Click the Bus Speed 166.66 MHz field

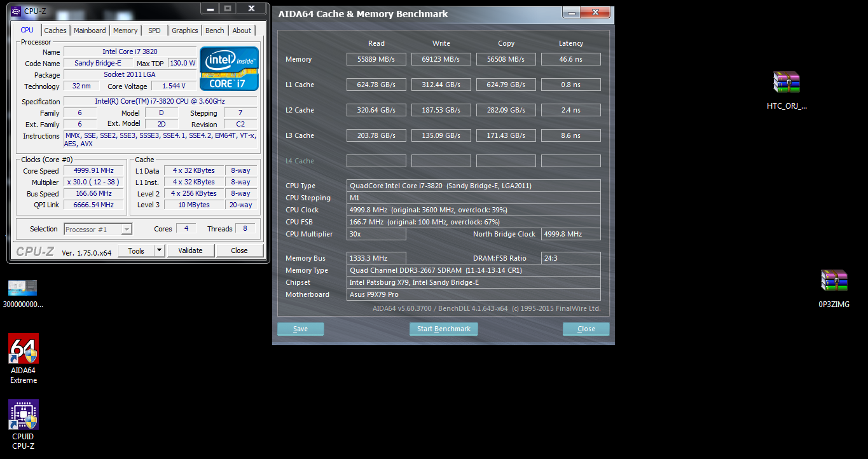click(x=94, y=193)
